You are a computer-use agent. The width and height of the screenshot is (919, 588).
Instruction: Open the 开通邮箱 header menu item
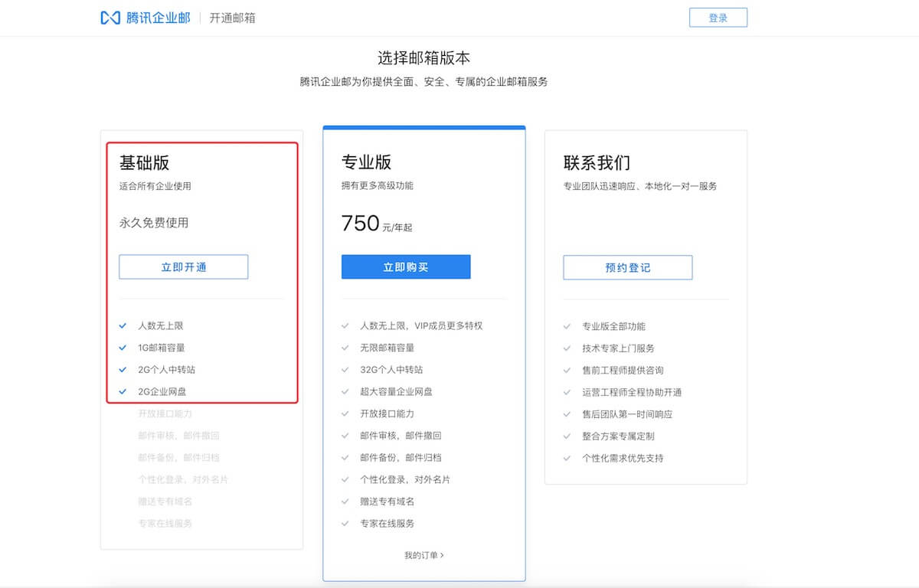(x=233, y=17)
